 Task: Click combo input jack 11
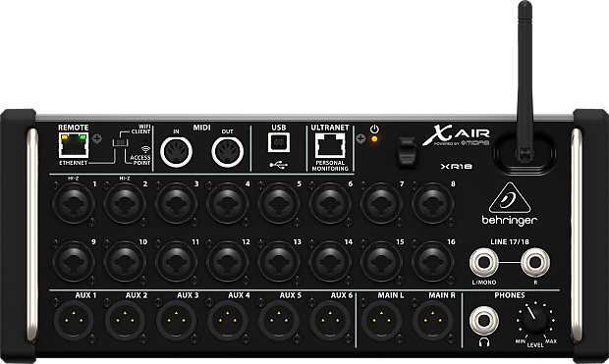(x=176, y=261)
